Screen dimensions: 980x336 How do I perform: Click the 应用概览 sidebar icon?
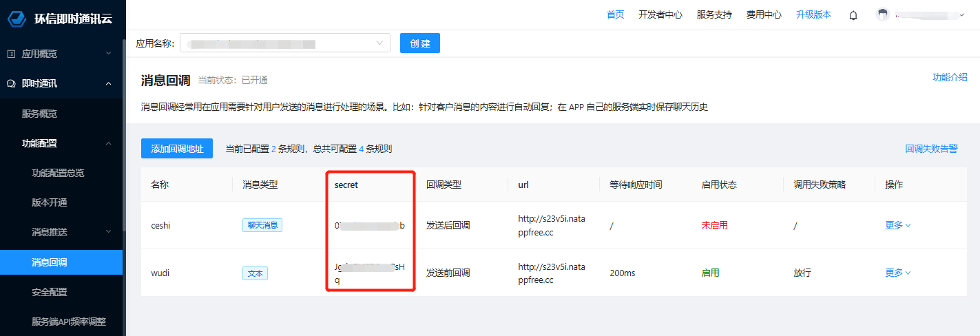[x=11, y=54]
